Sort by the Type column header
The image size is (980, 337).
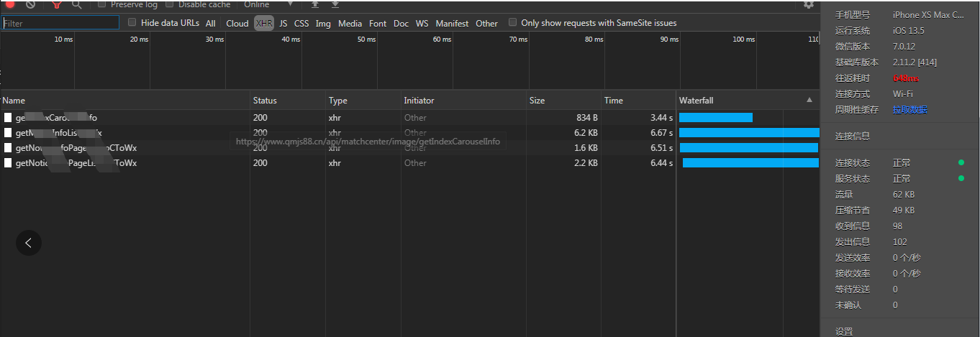(363, 101)
